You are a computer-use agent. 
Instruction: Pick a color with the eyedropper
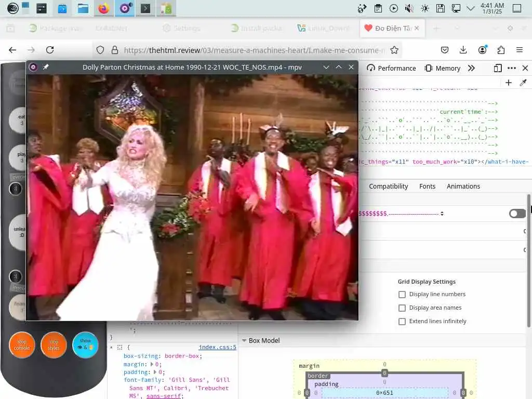tap(523, 83)
